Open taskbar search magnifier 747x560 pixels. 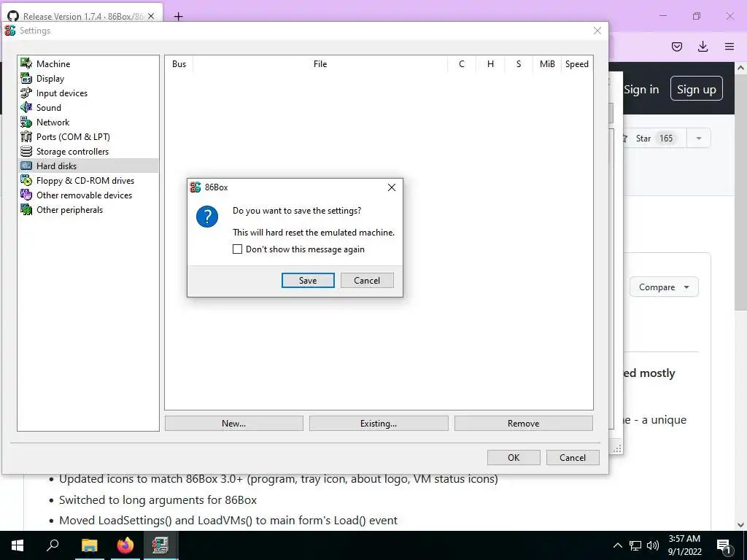[x=53, y=545]
